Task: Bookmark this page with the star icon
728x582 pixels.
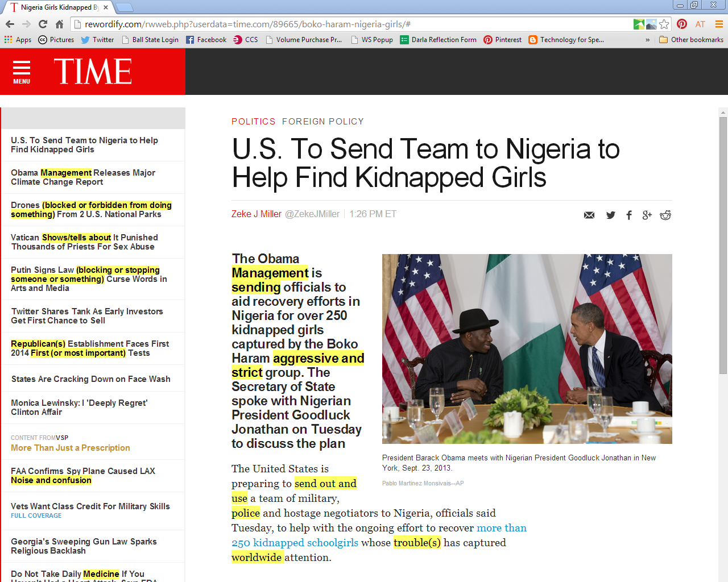Action: pyautogui.click(x=664, y=24)
